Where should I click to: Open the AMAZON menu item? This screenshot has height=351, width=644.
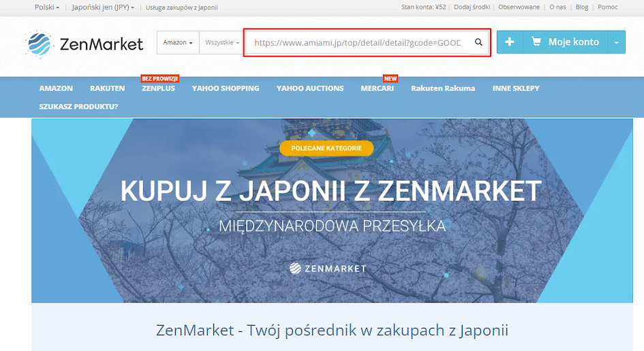click(x=56, y=89)
